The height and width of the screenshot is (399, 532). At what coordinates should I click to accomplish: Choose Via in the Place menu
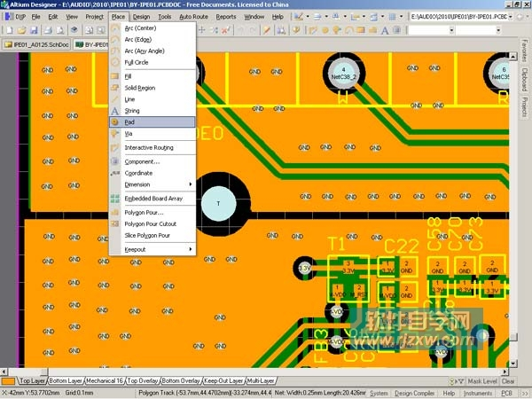click(x=153, y=133)
